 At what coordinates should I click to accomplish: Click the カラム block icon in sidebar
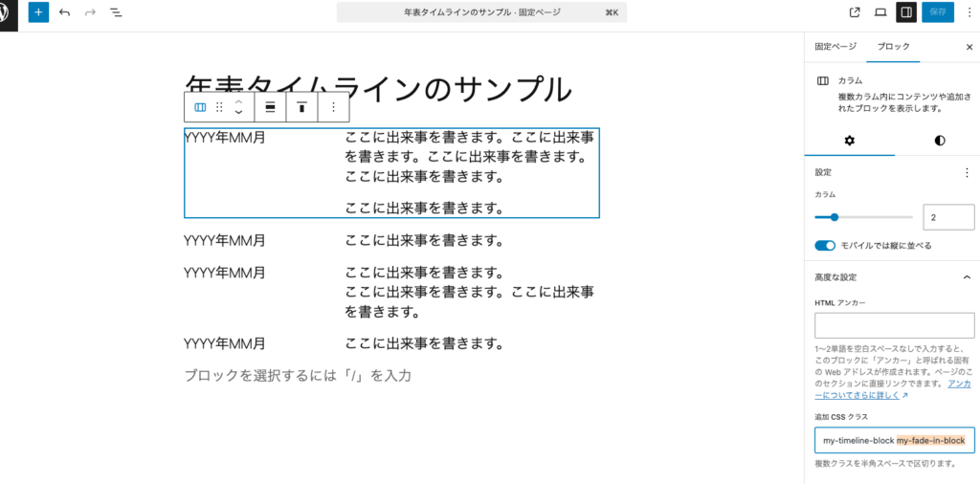pyautogui.click(x=823, y=81)
